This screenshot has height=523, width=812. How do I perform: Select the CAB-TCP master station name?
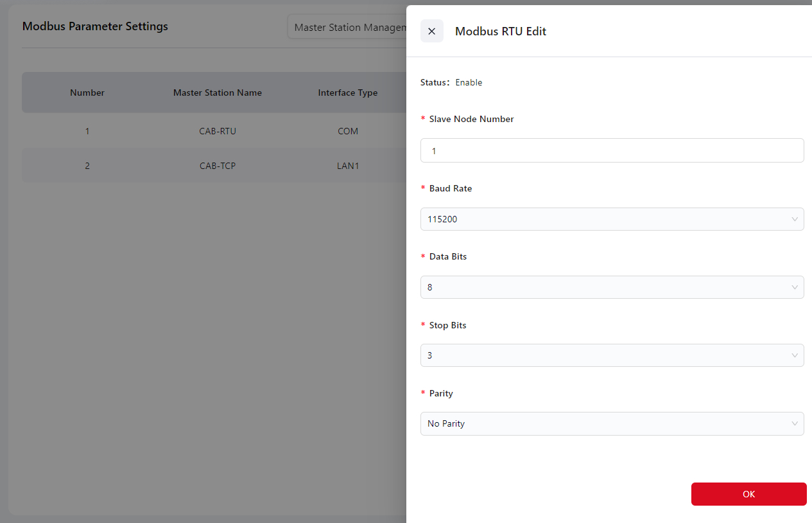point(218,166)
